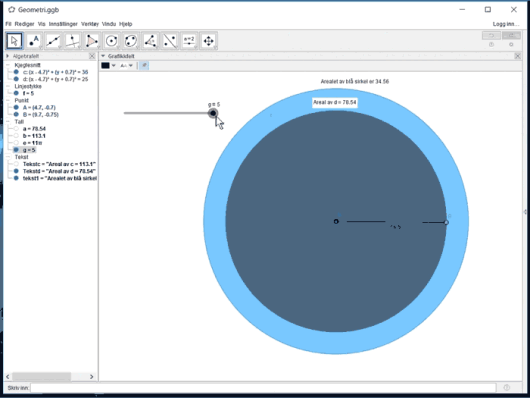Screen dimensions: 530x398
Task: Open the text size dropdown
Action: [127, 66]
